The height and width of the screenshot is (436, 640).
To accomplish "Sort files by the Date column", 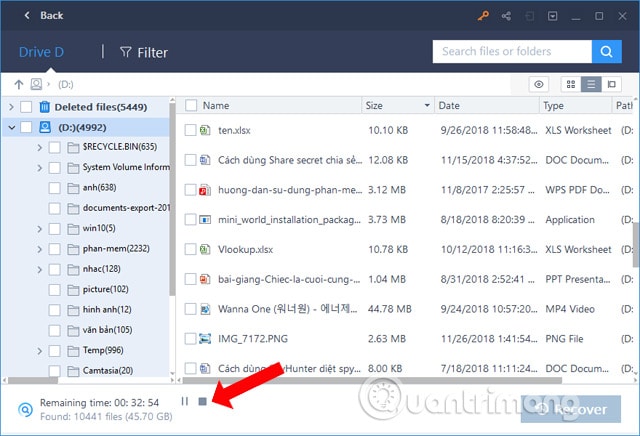I will tap(449, 106).
